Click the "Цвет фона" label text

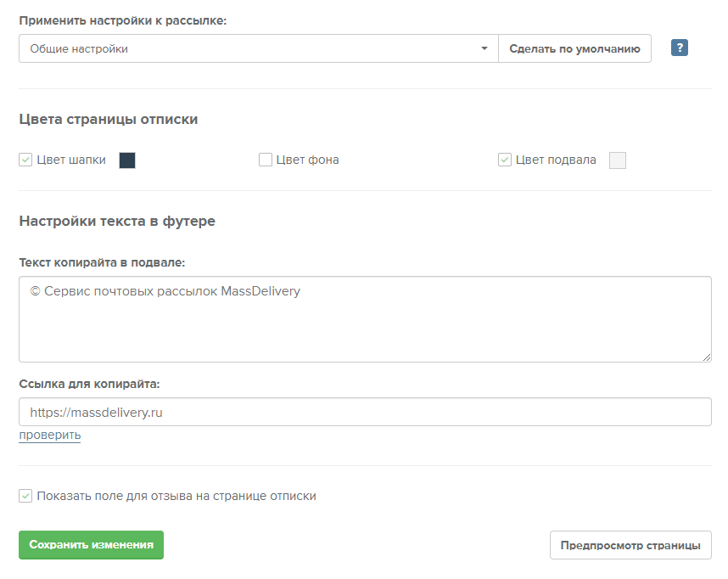(x=307, y=159)
